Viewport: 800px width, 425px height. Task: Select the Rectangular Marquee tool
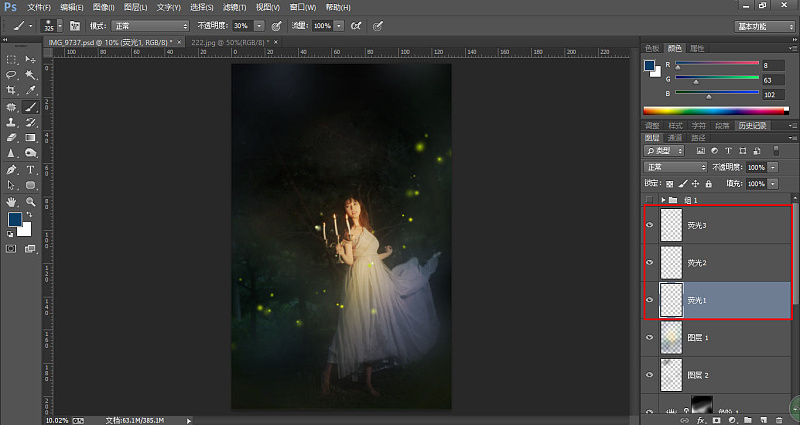tap(11, 60)
